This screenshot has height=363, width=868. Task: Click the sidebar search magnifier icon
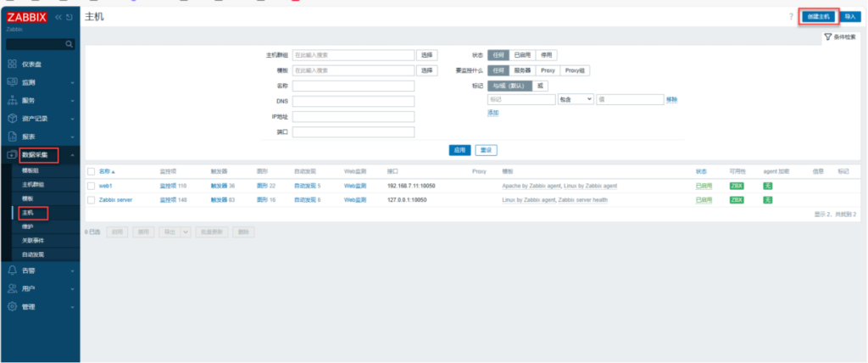pyautogui.click(x=70, y=43)
